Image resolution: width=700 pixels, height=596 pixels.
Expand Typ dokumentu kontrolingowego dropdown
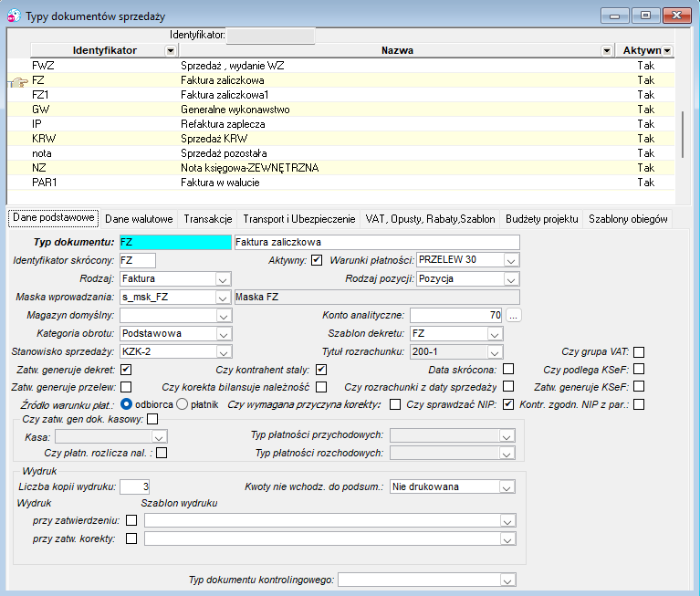tap(507, 580)
